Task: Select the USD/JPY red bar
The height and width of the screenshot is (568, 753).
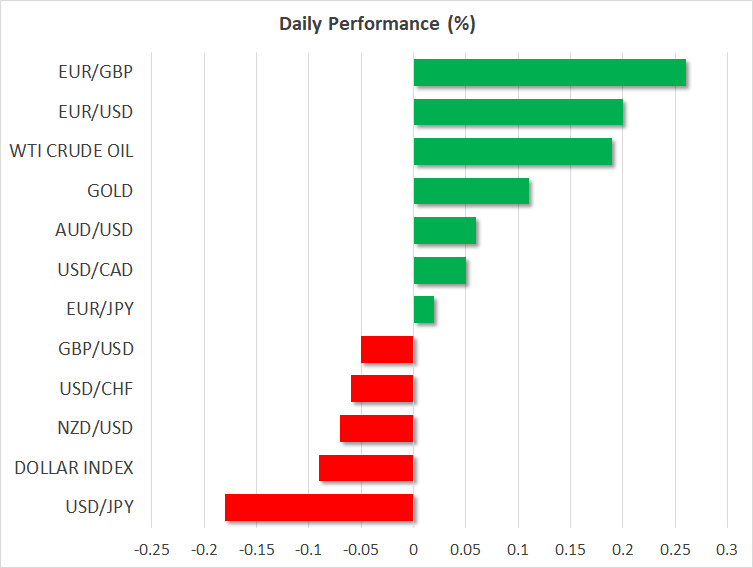Action: [x=319, y=507]
